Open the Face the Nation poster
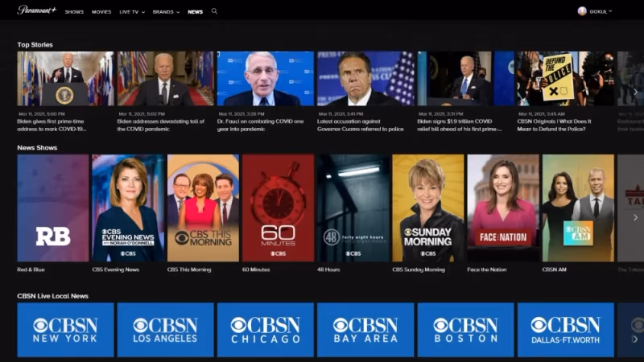Screen dimensions: 644x362 503,208
